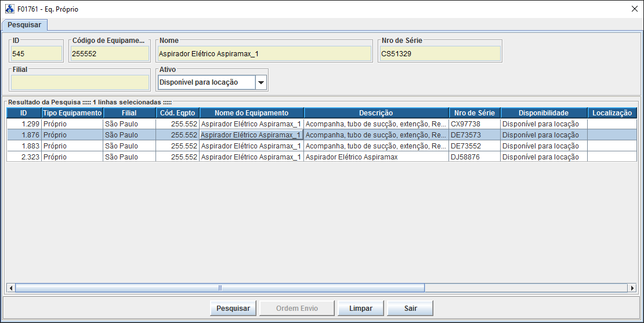Viewport: 644px width, 323px height.
Task: Click the app icon in title bar
Action: 9,9
